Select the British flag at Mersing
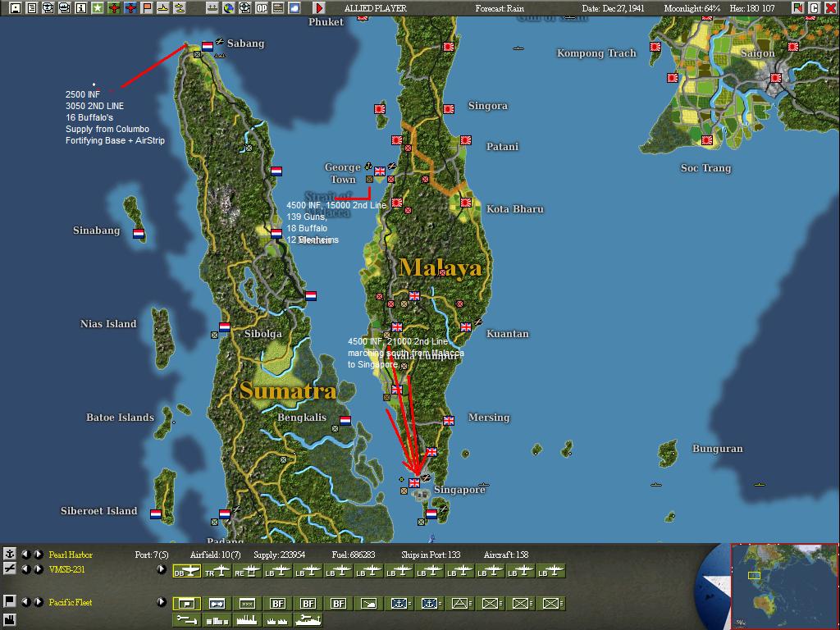Viewport: 840px width, 630px height. (449, 421)
